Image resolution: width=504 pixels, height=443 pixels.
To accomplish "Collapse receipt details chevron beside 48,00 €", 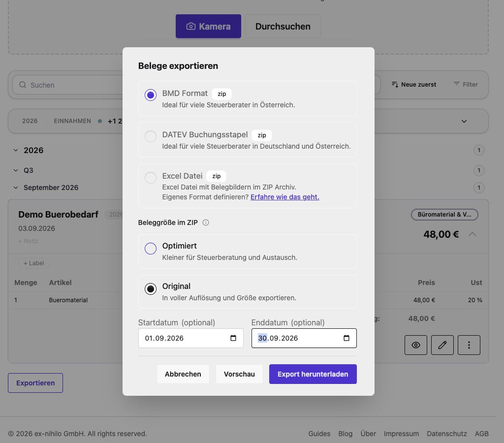I will [x=472, y=234].
